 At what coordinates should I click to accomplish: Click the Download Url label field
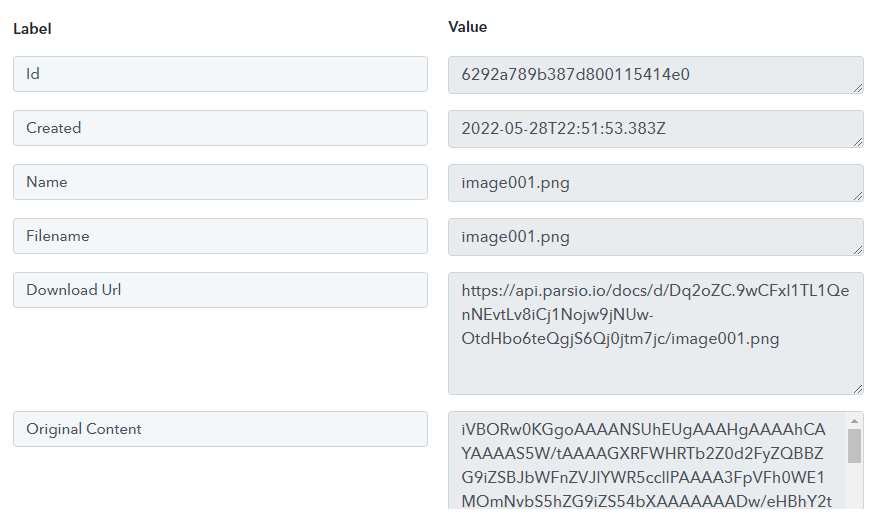click(x=220, y=290)
